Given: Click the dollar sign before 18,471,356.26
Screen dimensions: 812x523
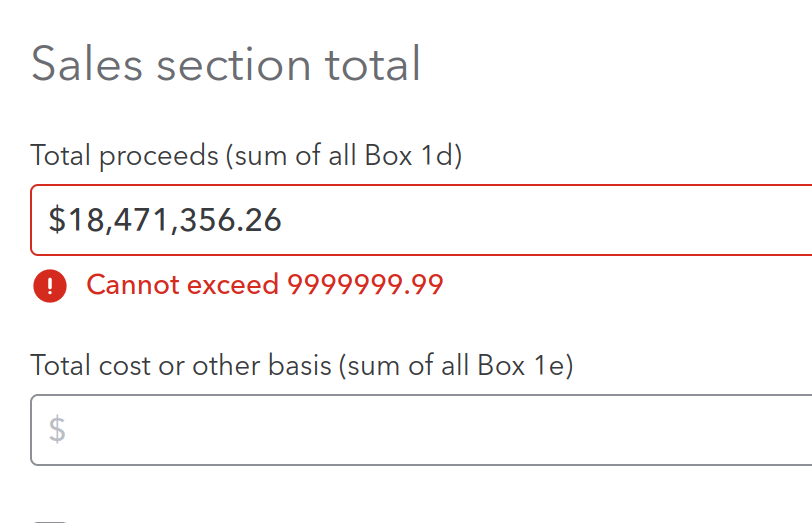Looking at the screenshot, I should click(57, 220).
